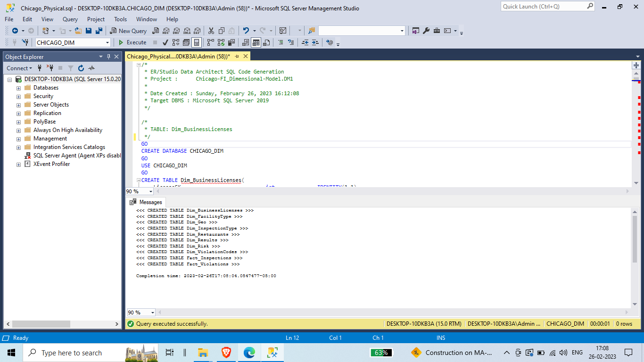The image size is (644, 362).
Task: Collapse the DESKTOP-10DKB3A server node
Action: pos(9,79)
